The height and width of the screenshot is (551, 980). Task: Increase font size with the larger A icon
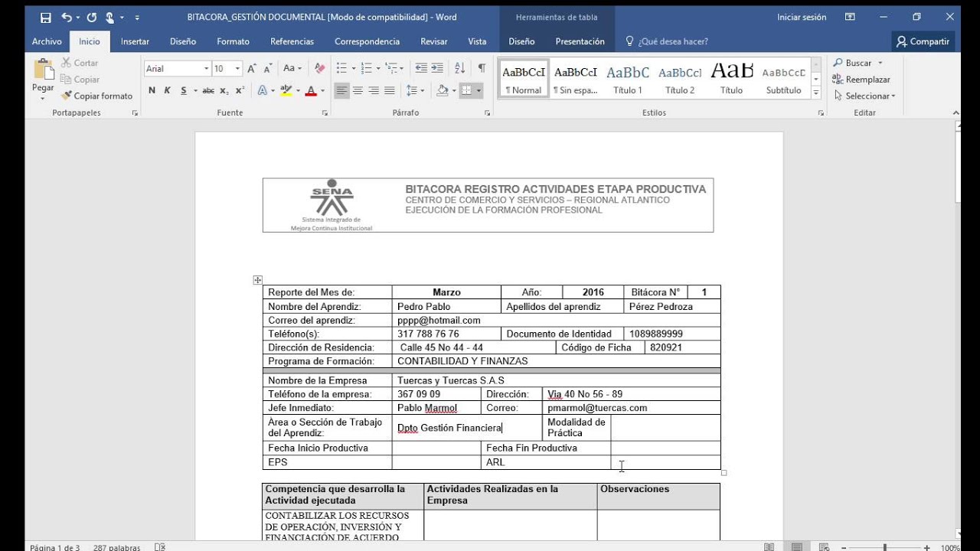[x=253, y=68]
